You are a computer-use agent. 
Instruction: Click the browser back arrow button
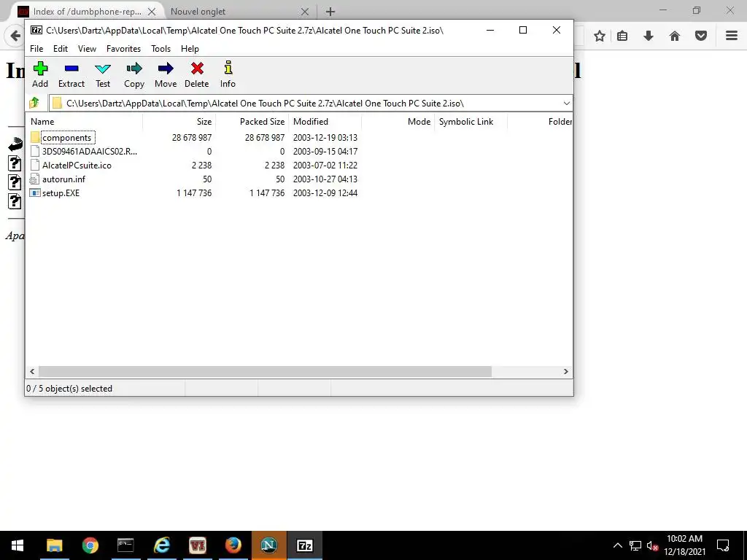click(15, 36)
